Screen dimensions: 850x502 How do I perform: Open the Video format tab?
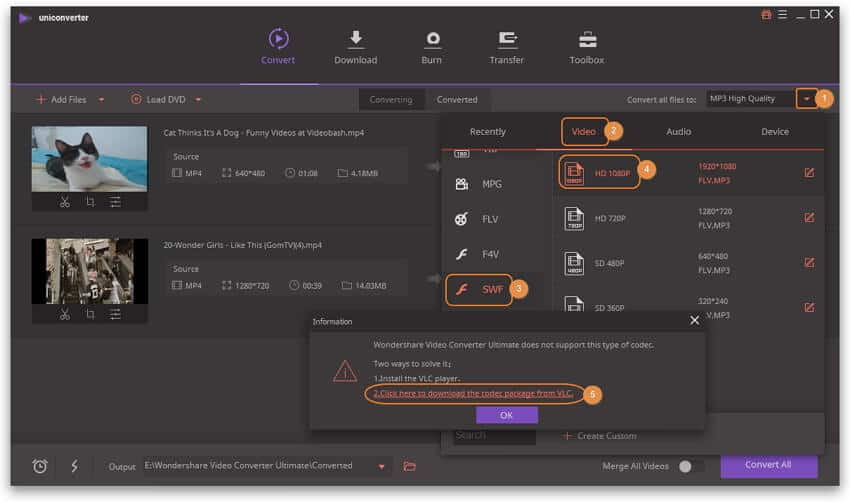click(584, 132)
